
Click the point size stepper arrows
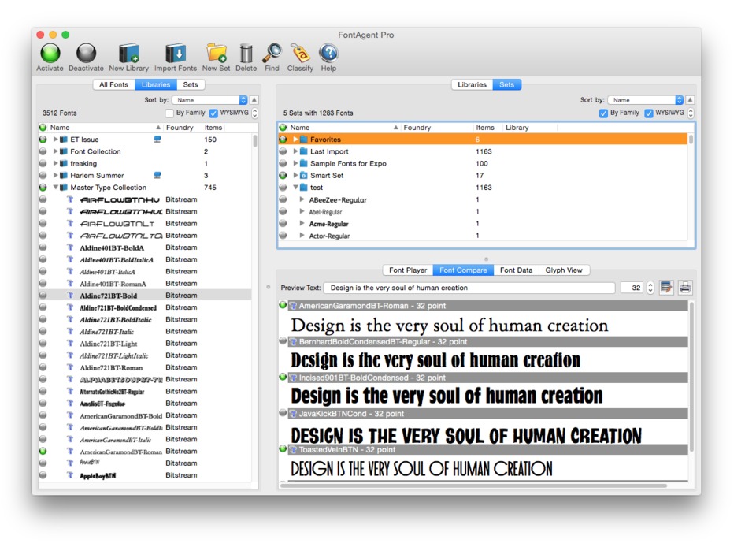[x=650, y=288]
